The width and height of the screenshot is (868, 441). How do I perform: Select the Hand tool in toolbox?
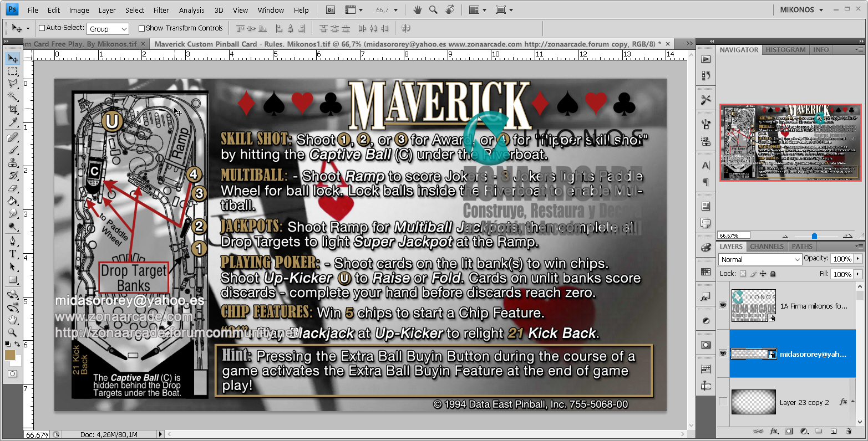tap(13, 320)
